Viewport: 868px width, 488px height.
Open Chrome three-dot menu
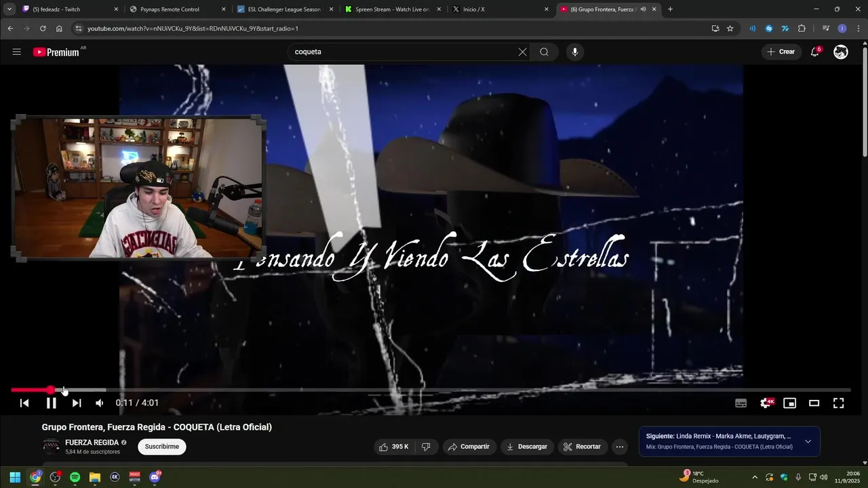click(857, 28)
